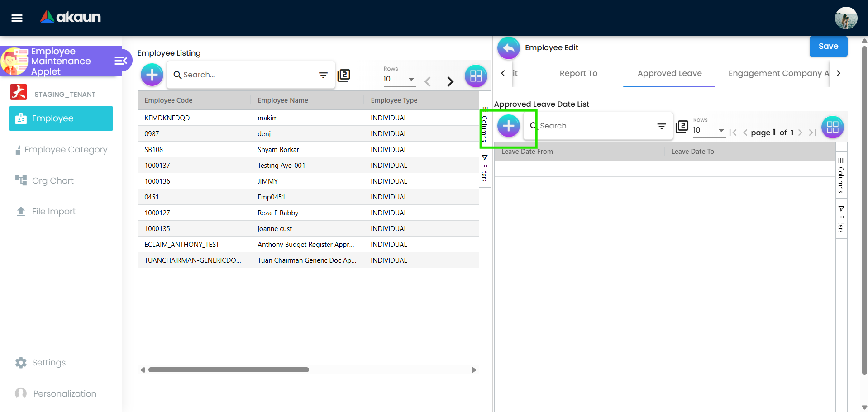Toggle Columns panel in Approved Leave list
Viewport: 868px width, 412px height.
point(841,175)
